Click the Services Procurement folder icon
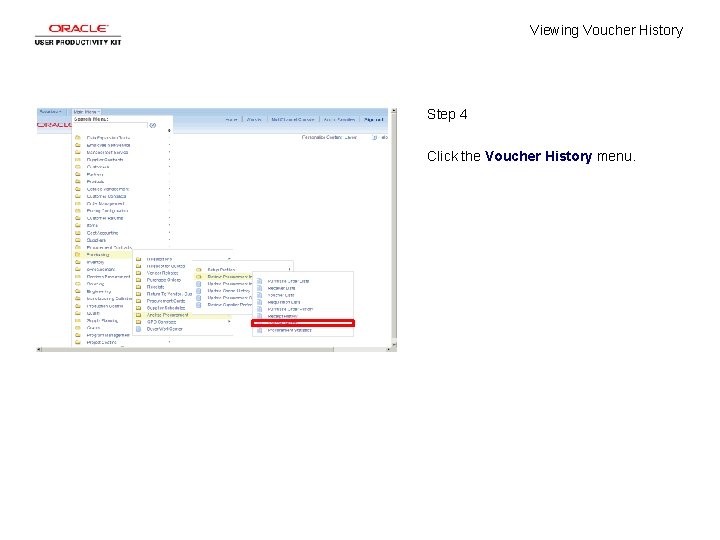 (x=78, y=277)
